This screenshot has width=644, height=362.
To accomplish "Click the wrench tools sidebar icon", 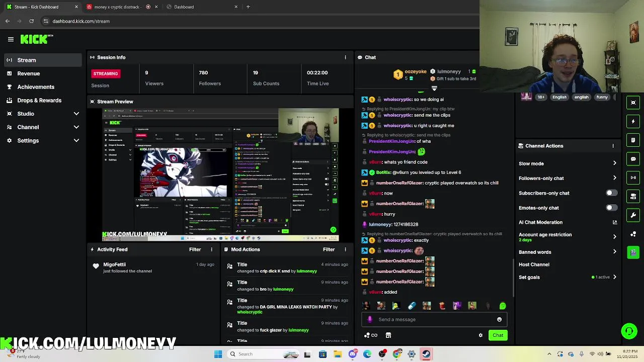I will point(633,215).
